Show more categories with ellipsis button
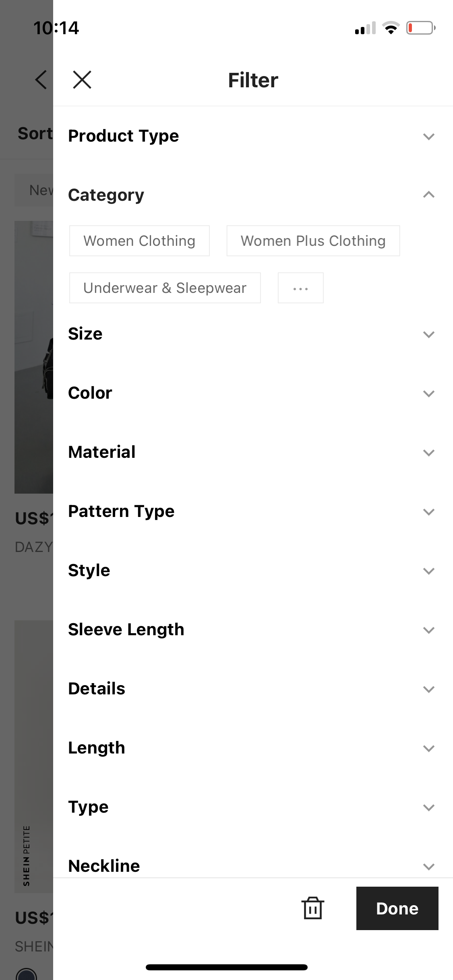 tap(300, 288)
